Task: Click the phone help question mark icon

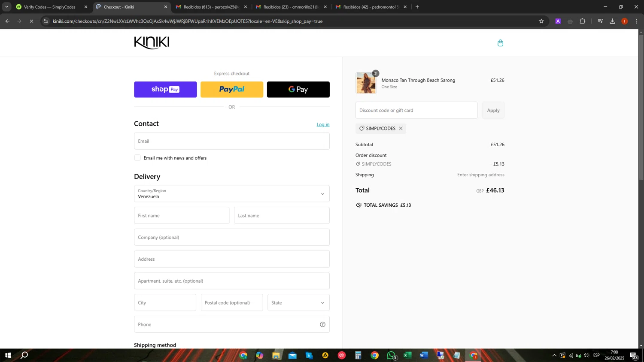Action: 322,324
